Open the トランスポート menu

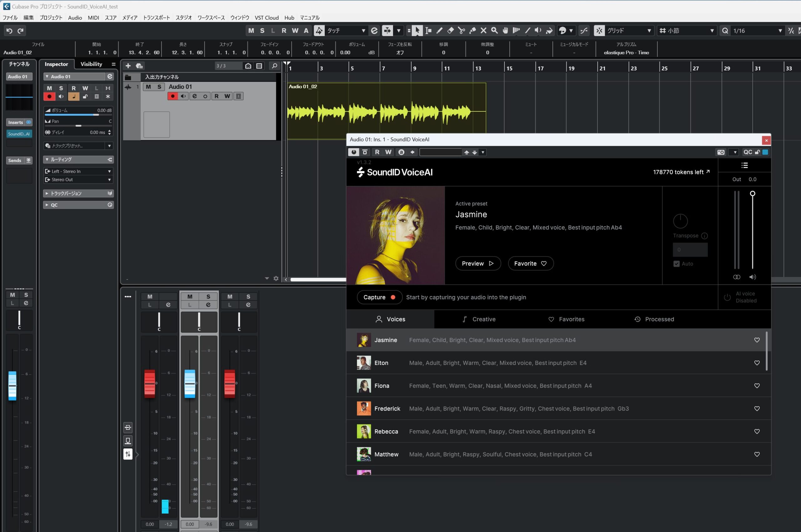pyautogui.click(x=156, y=18)
